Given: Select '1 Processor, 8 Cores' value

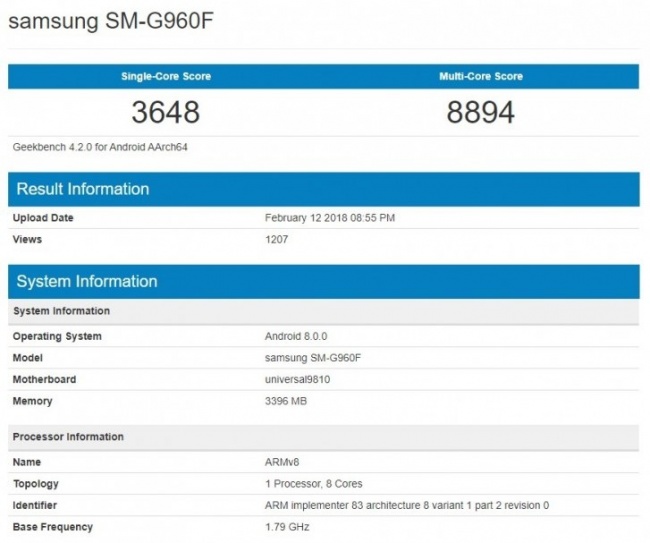Looking at the screenshot, I should [x=314, y=484].
